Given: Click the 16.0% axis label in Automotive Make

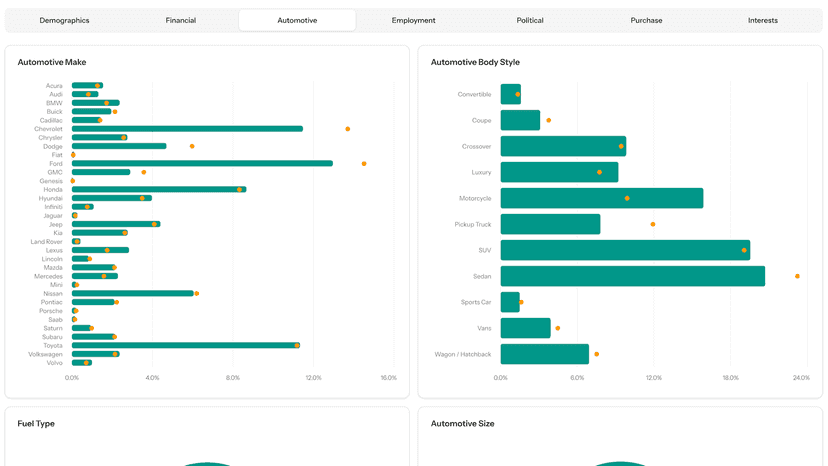Looking at the screenshot, I should point(389,378).
